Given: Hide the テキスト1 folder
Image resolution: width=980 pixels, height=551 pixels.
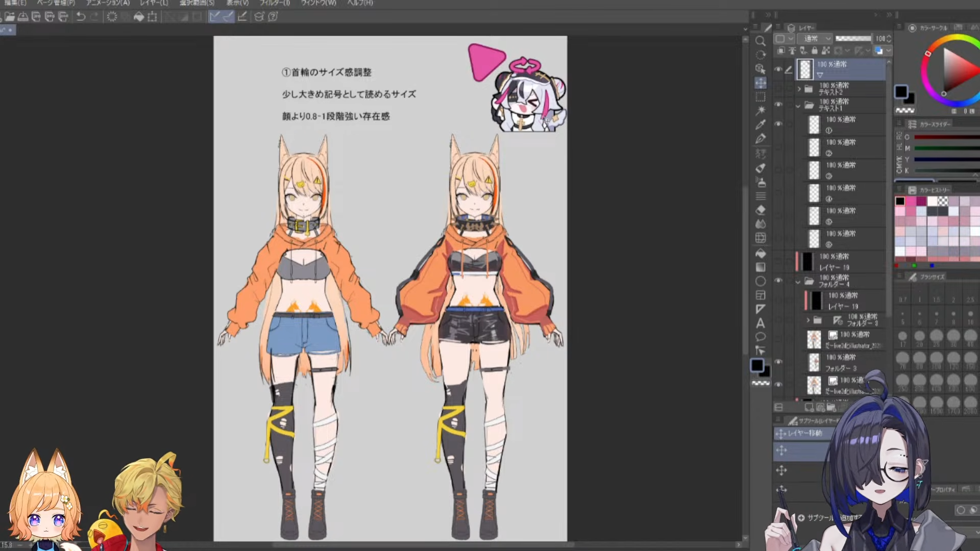Looking at the screenshot, I should (778, 104).
